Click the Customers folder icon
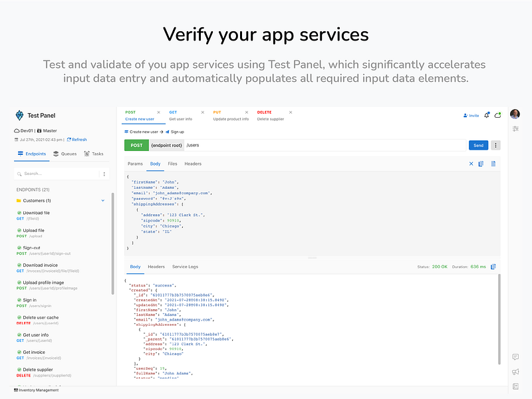The height and width of the screenshot is (399, 532). click(19, 201)
